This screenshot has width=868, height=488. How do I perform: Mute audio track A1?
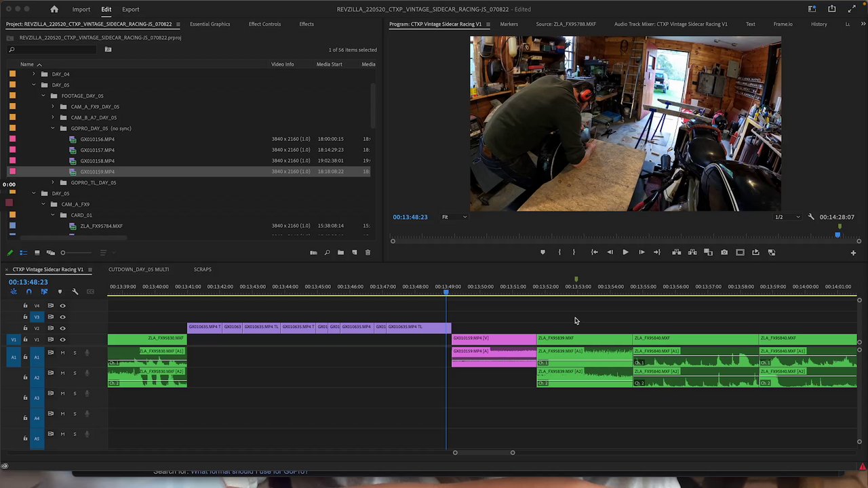[62, 352]
